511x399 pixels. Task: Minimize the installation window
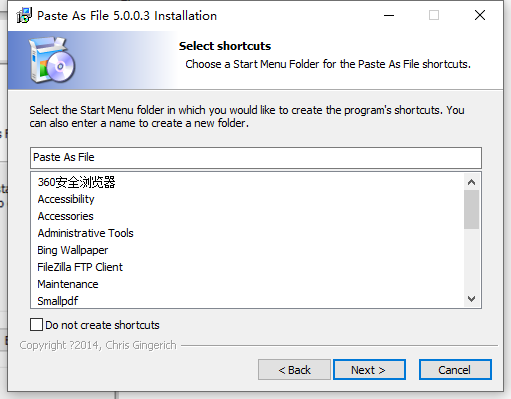(389, 15)
